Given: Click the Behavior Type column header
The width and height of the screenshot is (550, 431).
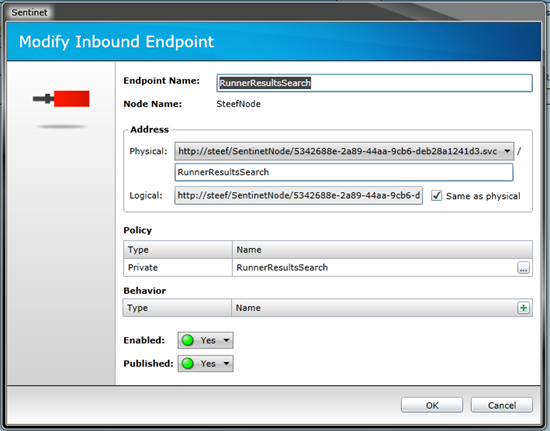Looking at the screenshot, I should 177,308.
